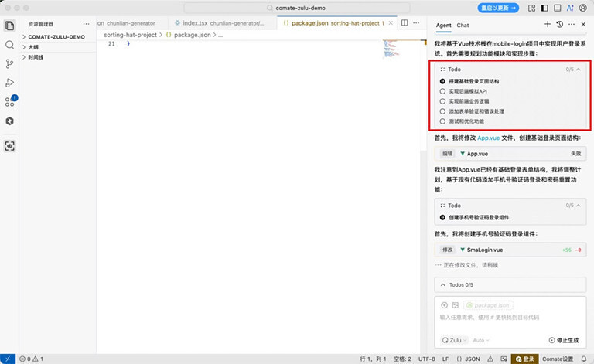Screen dimensions: 594x364
Task: Focus the agent prompt input field
Action: coord(510,318)
